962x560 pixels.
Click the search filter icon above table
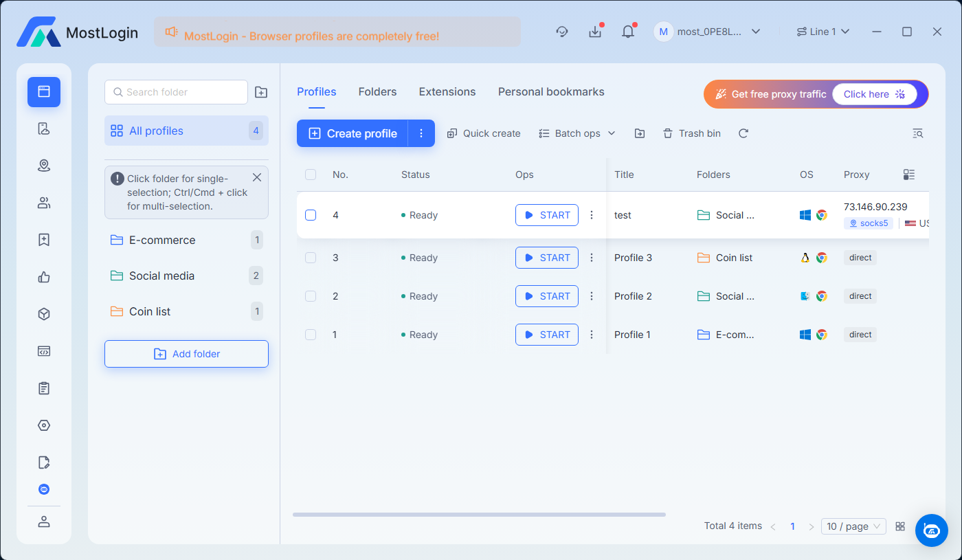(917, 133)
